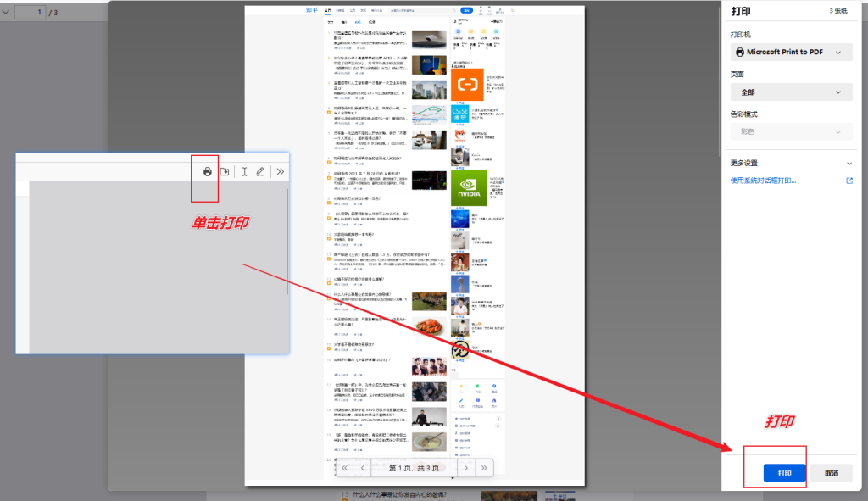Jump to the last preview page
The width and height of the screenshot is (868, 501).
484,467
